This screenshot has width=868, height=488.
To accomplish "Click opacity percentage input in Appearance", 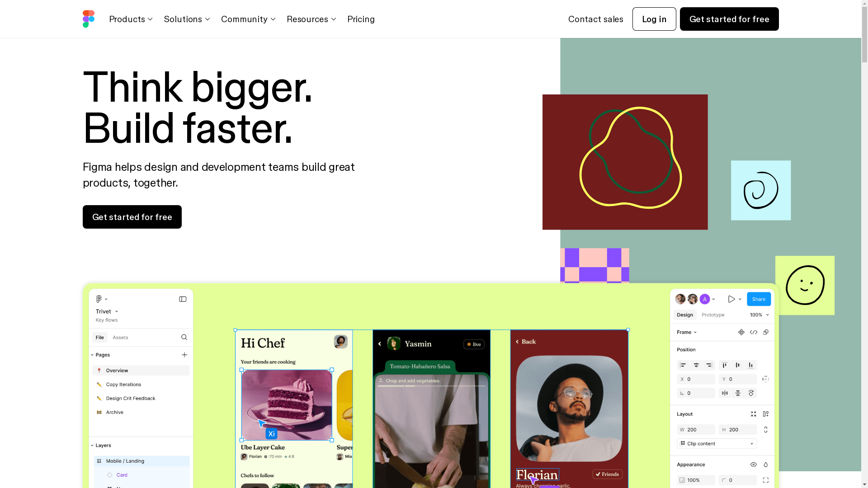I will 694,480.
